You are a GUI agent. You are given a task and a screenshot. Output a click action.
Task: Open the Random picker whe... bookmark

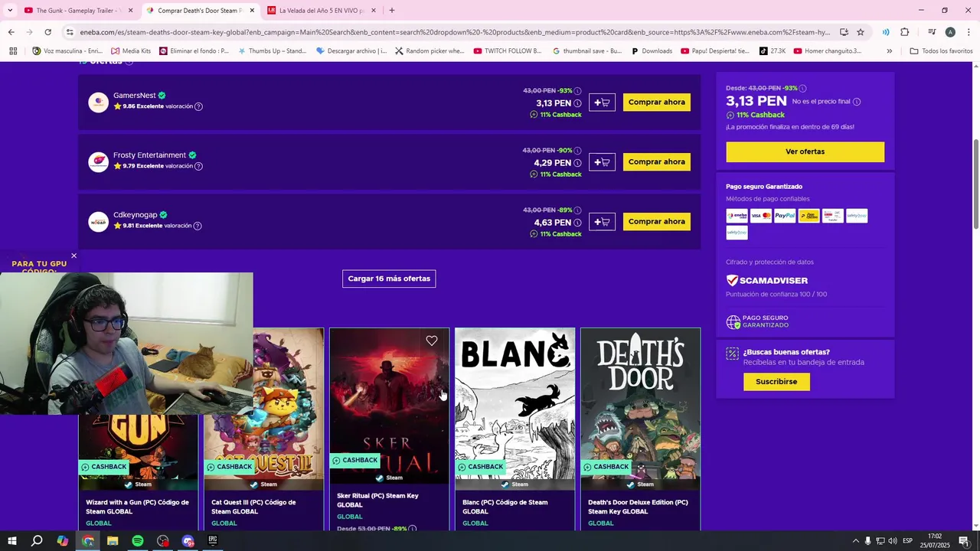(430, 51)
